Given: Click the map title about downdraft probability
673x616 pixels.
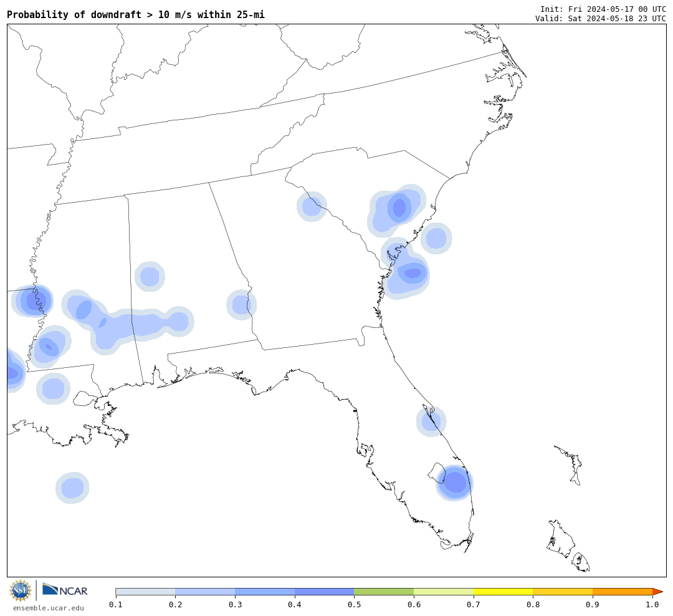Looking at the screenshot, I should coord(136,14).
